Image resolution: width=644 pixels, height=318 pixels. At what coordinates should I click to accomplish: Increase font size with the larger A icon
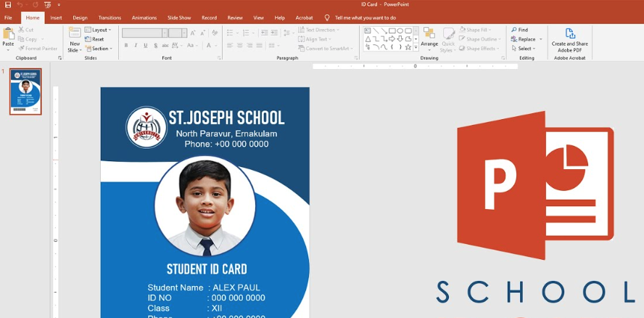tap(193, 33)
